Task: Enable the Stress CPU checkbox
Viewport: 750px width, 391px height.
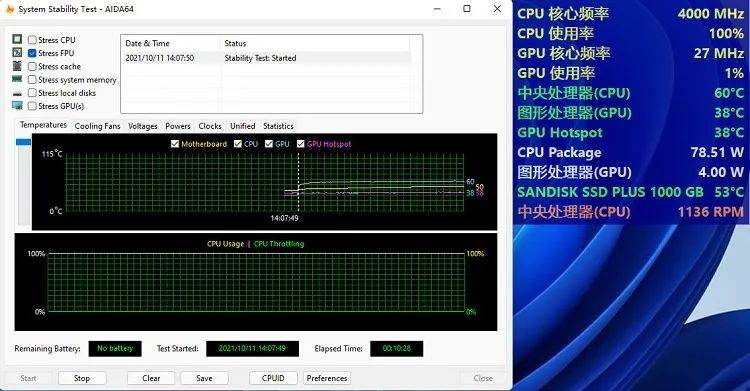Action: (32, 40)
